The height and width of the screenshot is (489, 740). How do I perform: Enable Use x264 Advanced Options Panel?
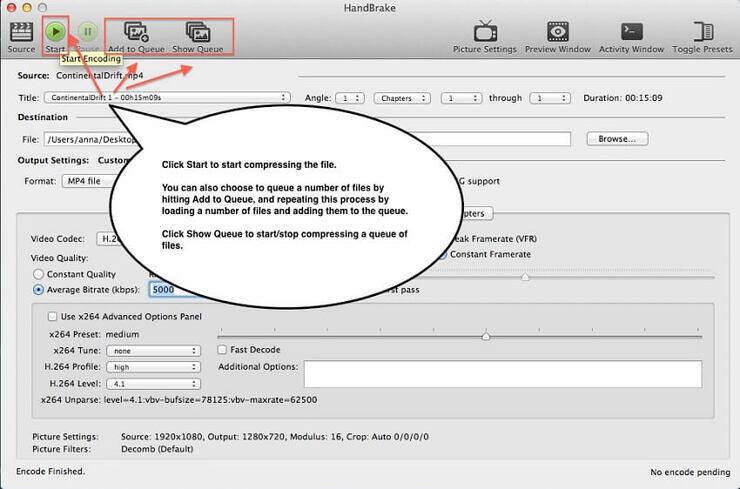click(x=52, y=317)
